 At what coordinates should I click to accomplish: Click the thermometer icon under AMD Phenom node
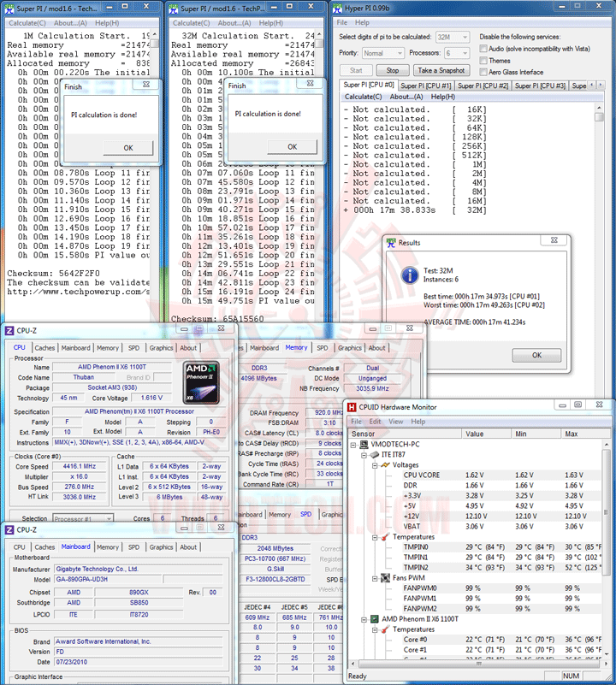[x=385, y=629]
